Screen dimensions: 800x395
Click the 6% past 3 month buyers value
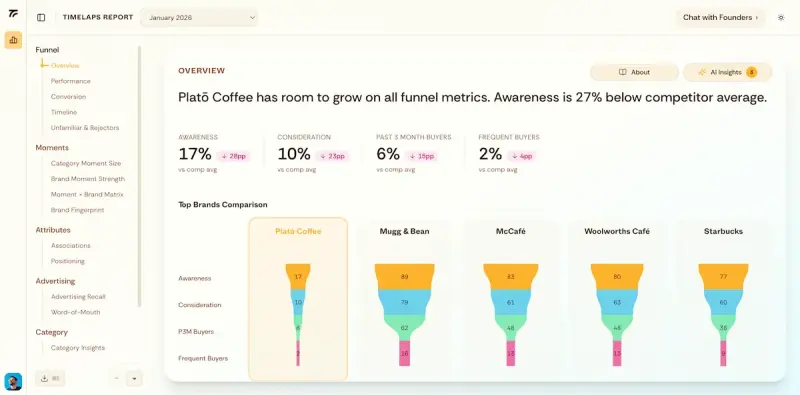tap(388, 154)
